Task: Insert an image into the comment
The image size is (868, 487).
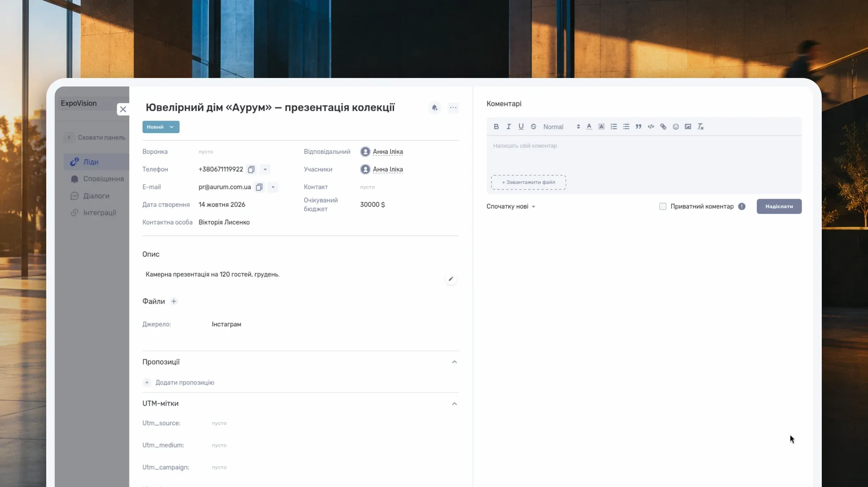Action: tap(688, 127)
